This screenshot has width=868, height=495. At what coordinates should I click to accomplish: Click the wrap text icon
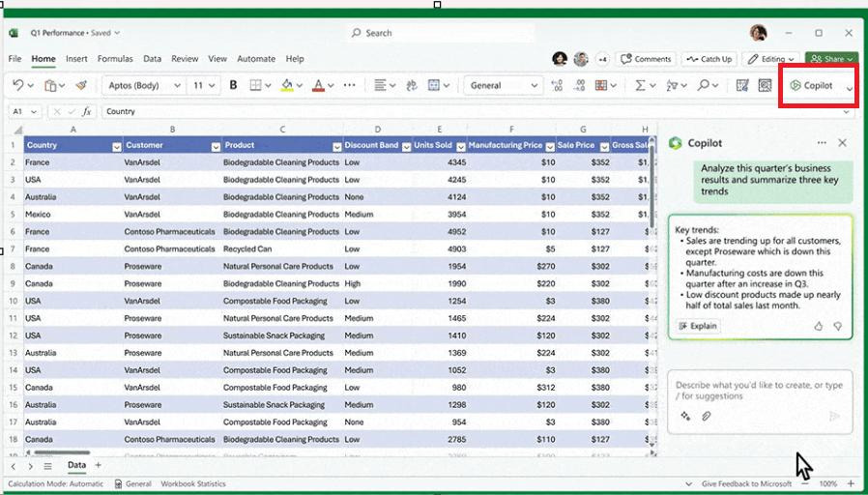click(412, 85)
